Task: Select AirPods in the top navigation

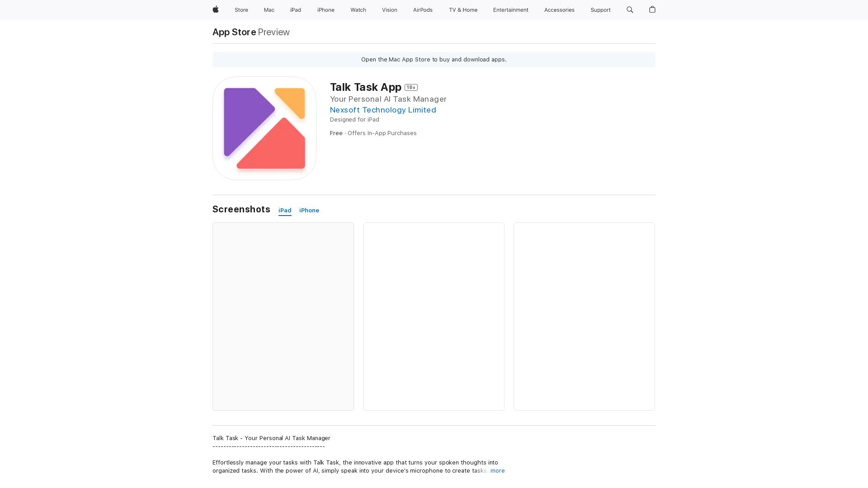Action: (x=422, y=10)
